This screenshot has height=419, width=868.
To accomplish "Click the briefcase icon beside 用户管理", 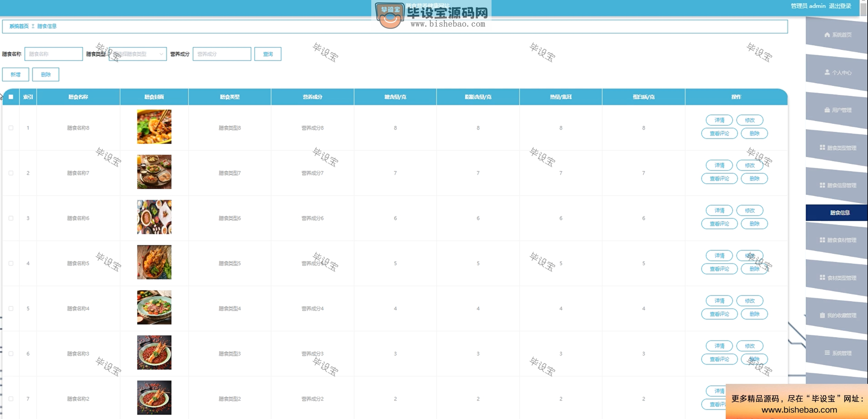I will (827, 110).
